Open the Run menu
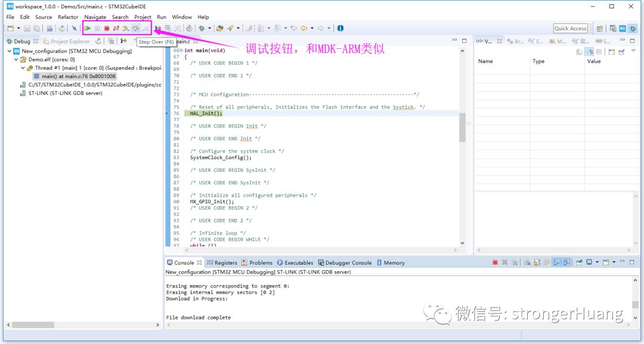 (160, 17)
